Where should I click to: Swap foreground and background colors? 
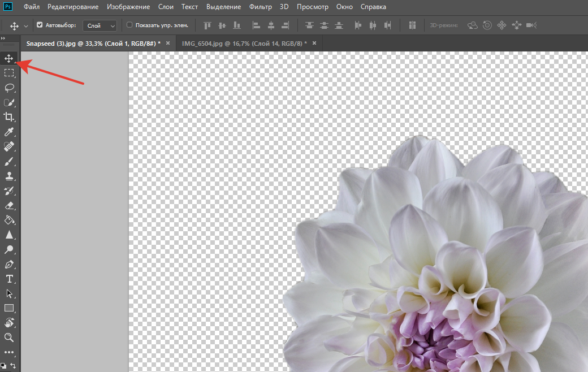(13, 365)
